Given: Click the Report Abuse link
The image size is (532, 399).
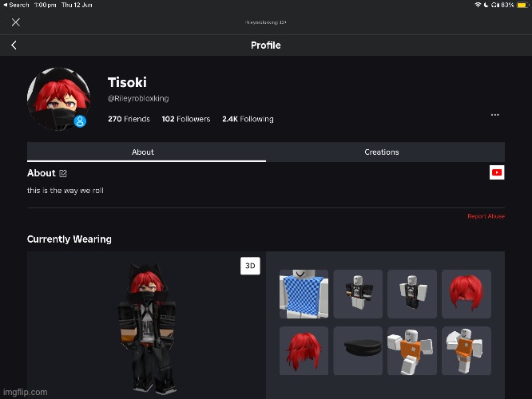Looking at the screenshot, I should point(486,216).
